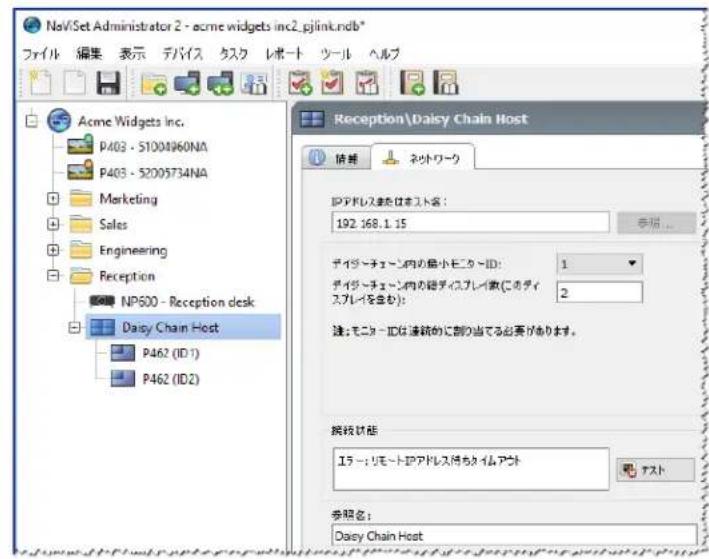The width and height of the screenshot is (709, 559).
Task: Click the Daisy Chain Host reference name field
Action: pyautogui.click(x=514, y=535)
